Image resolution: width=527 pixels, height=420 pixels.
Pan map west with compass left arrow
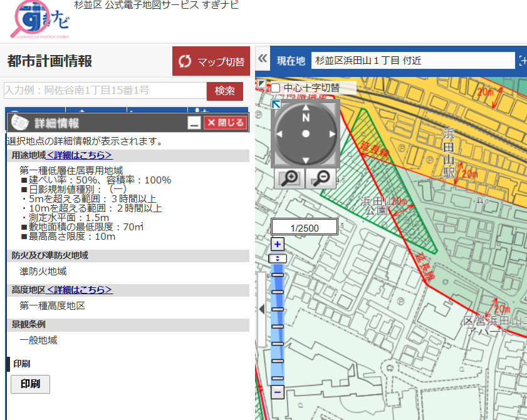[281, 134]
